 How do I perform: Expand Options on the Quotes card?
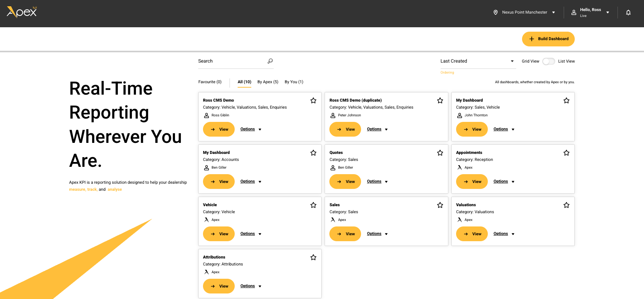tap(377, 182)
